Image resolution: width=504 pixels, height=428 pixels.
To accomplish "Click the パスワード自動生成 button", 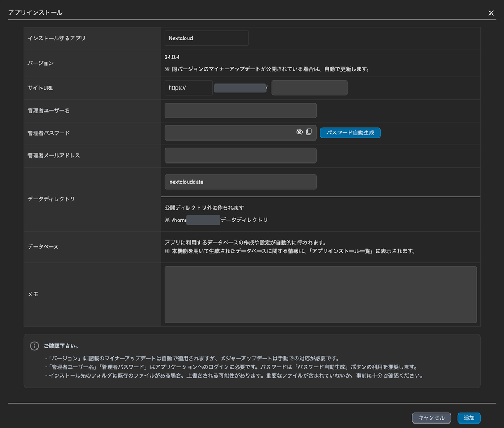I will pyautogui.click(x=350, y=132).
